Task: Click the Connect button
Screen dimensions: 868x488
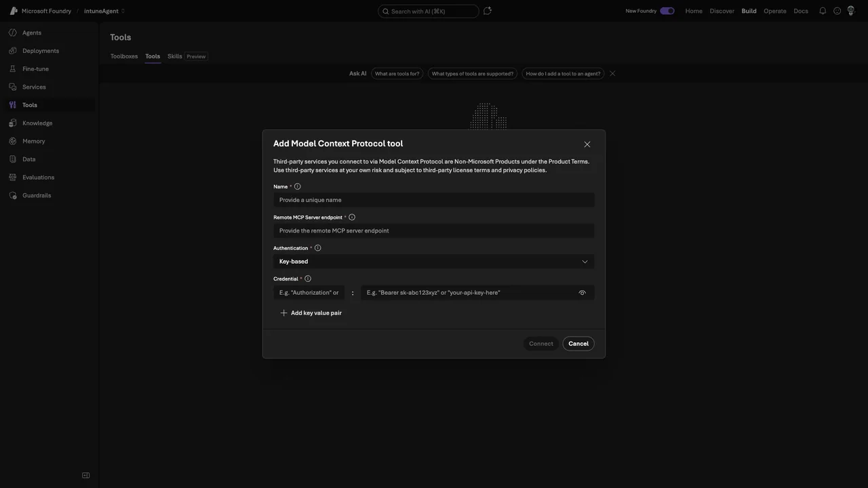Action: coord(541,344)
